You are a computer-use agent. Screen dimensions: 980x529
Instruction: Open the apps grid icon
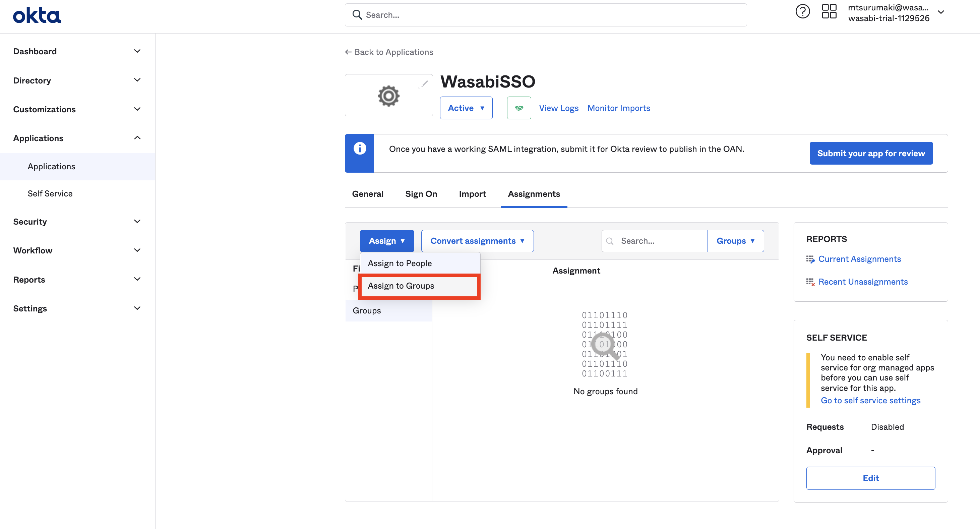click(829, 12)
